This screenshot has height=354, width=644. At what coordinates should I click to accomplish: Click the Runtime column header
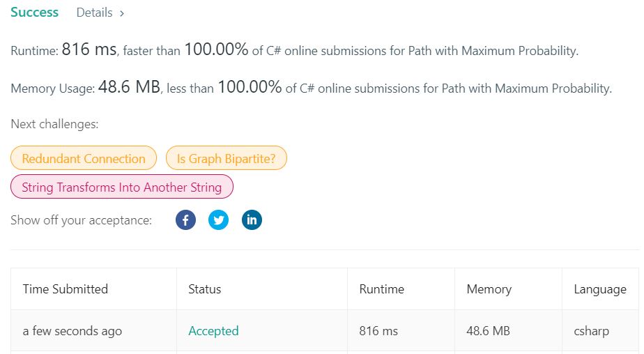click(381, 289)
